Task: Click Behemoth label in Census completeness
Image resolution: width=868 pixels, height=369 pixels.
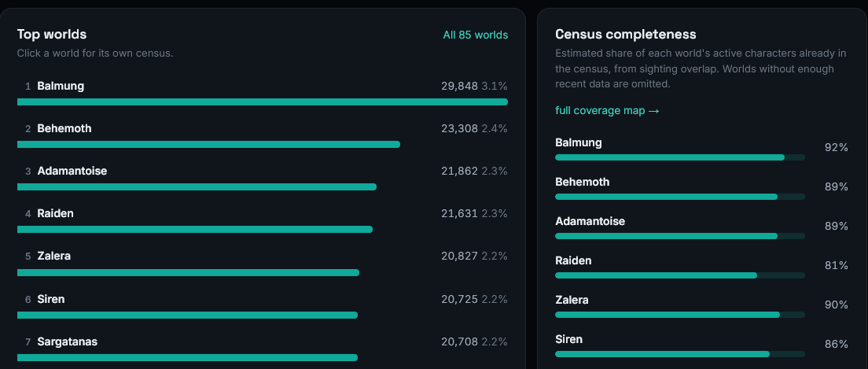Action: (583, 182)
